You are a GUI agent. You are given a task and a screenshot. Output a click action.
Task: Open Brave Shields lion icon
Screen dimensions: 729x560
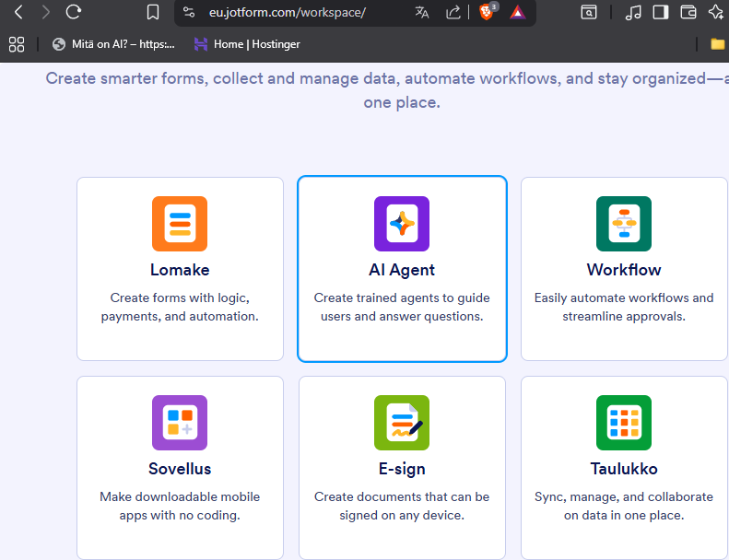click(488, 12)
